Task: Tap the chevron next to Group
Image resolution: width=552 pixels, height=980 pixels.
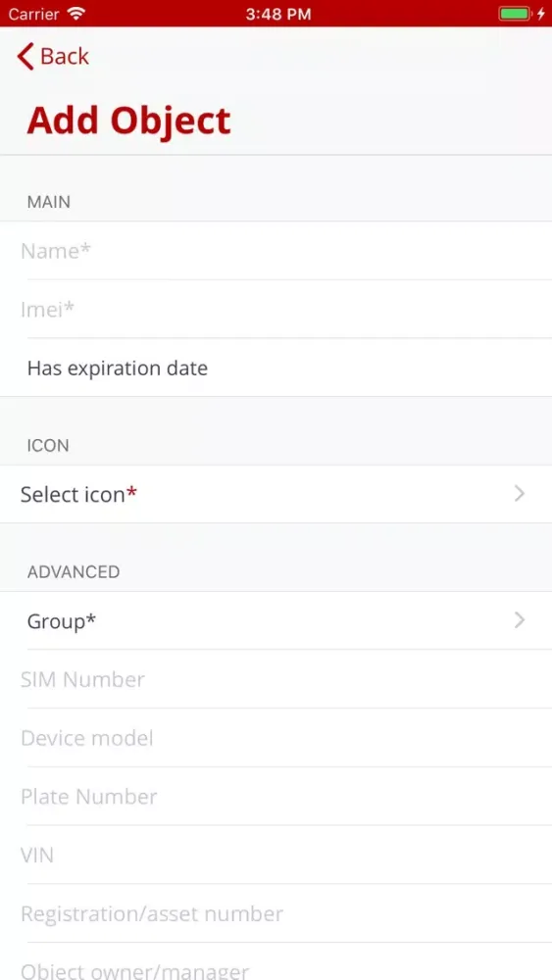Action: pos(519,620)
